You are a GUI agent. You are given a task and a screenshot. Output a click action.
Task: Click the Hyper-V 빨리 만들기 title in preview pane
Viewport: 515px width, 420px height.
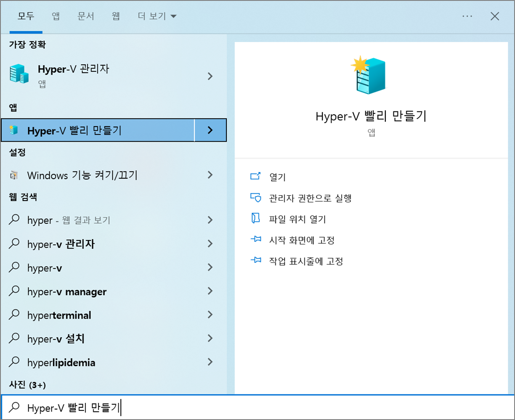(371, 116)
